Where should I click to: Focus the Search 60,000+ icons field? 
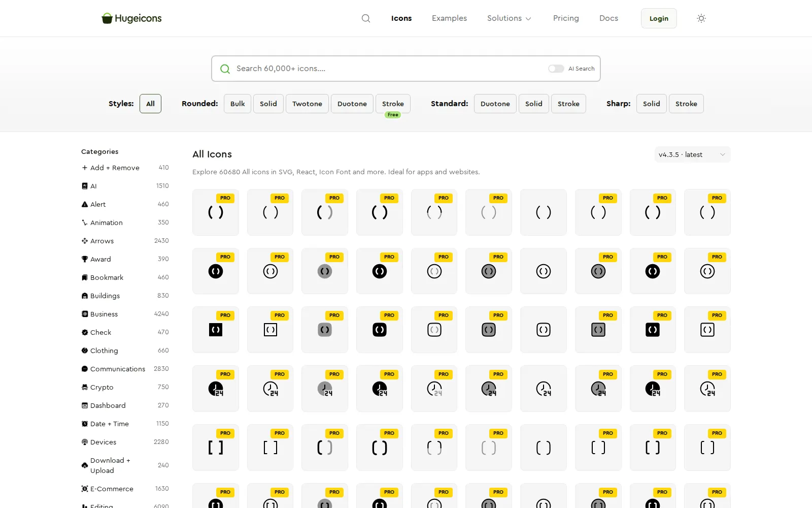406,69
